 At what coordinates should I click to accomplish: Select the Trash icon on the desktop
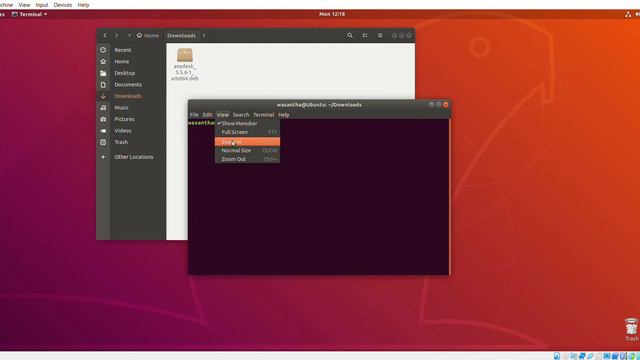coord(631,329)
